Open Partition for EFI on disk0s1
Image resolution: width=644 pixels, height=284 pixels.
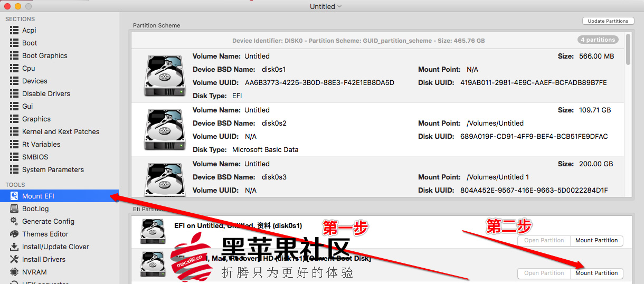tap(544, 240)
